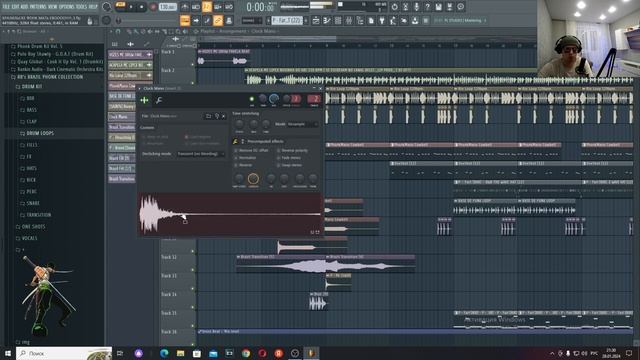Open the FL Studio taskbar icon
Image resolution: width=640 pixels, height=360 pixels.
point(311,353)
